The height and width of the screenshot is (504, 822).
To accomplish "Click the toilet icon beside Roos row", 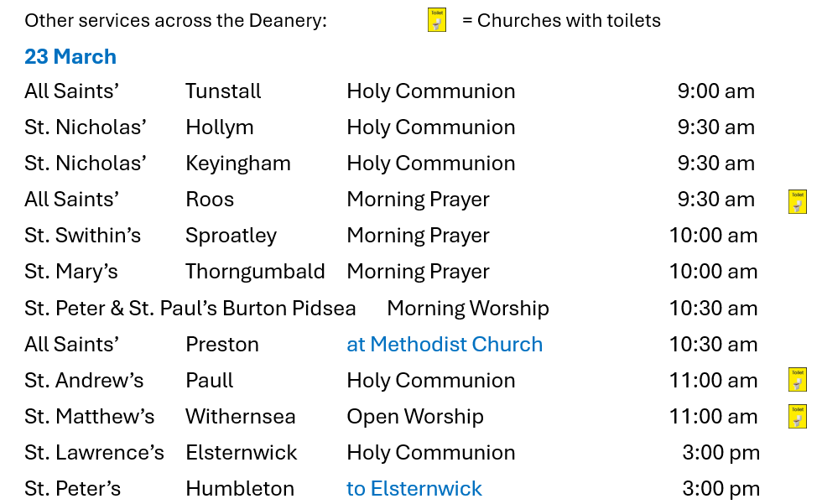I will [798, 202].
